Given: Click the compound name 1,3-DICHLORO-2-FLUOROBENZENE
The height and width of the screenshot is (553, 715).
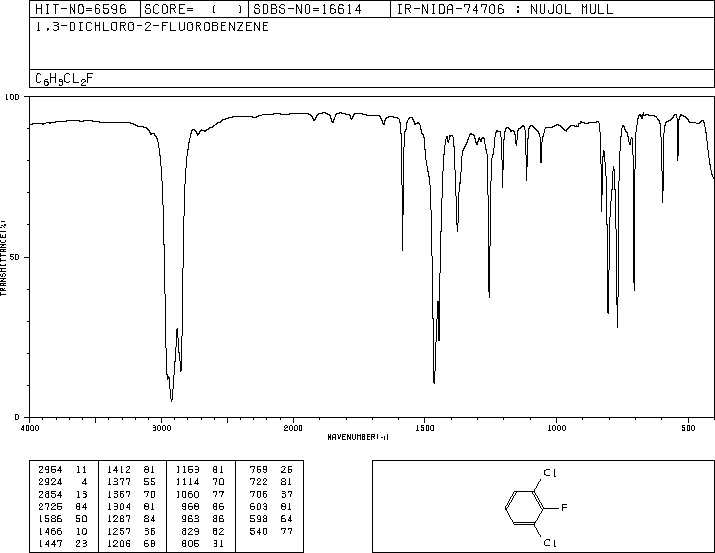Looking at the screenshot, I should (152, 26).
